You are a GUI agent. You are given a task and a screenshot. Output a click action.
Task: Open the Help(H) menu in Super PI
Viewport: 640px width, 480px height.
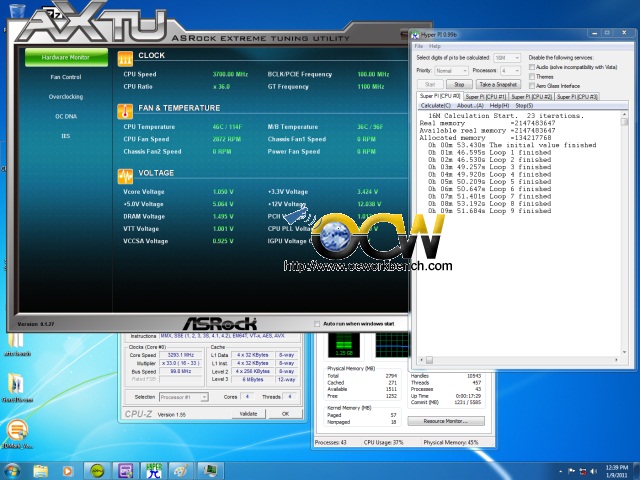tap(499, 106)
